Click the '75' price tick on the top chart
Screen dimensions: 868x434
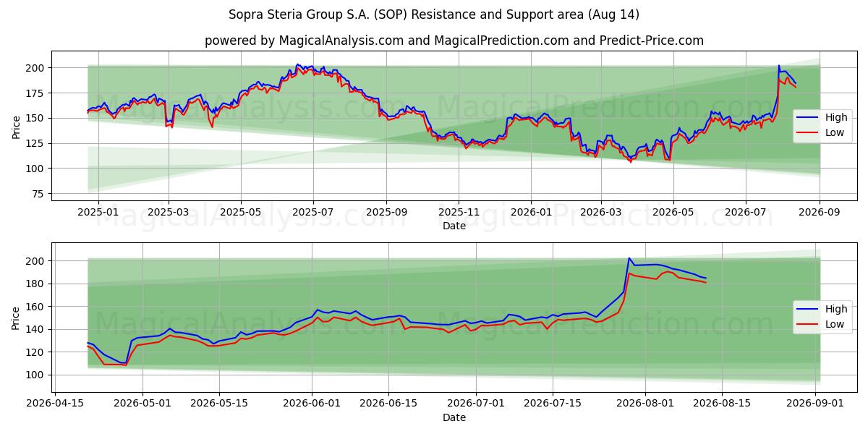(40, 194)
